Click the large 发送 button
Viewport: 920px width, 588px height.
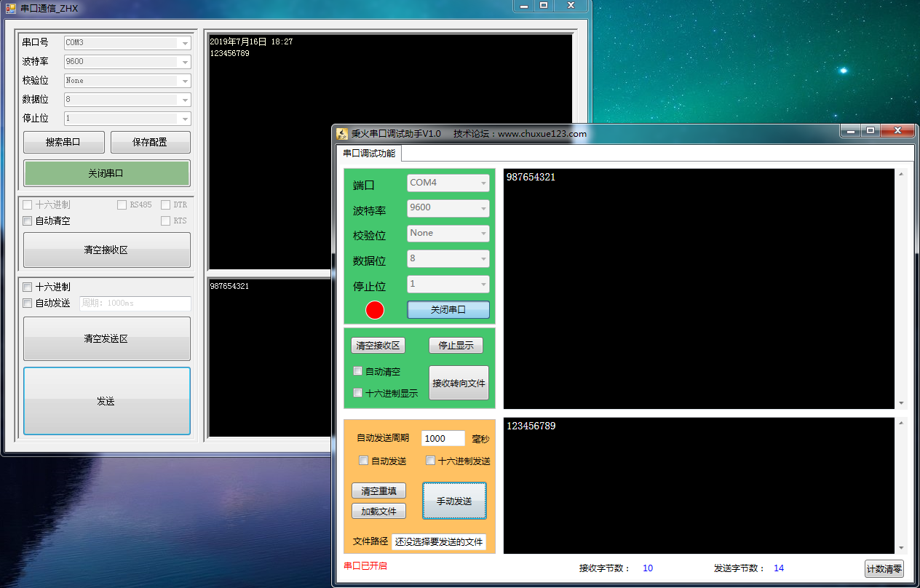[x=107, y=401]
